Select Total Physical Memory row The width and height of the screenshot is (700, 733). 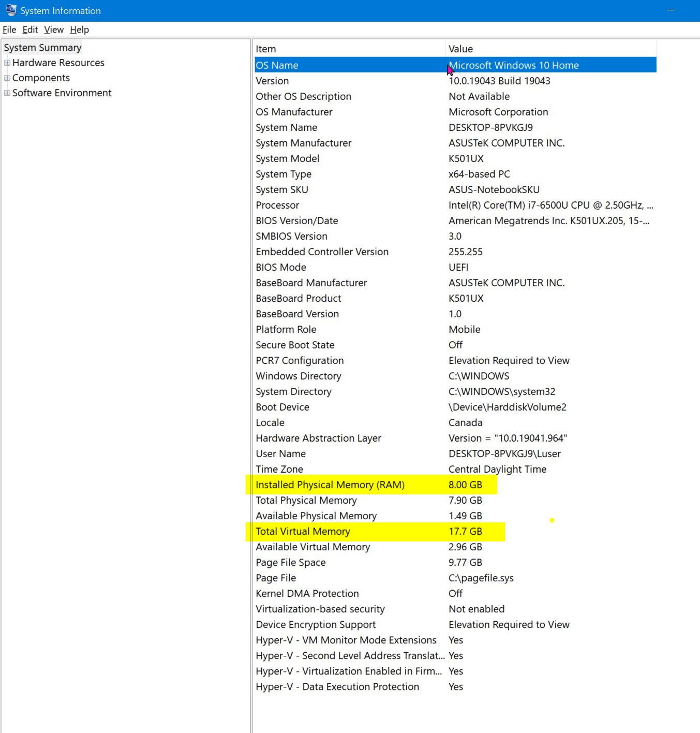click(455, 500)
